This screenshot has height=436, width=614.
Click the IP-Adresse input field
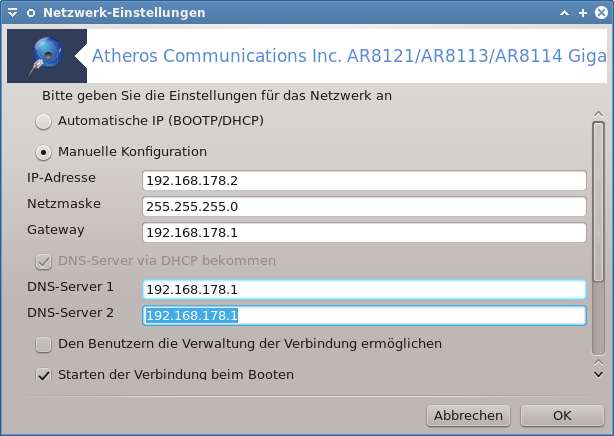(x=364, y=181)
